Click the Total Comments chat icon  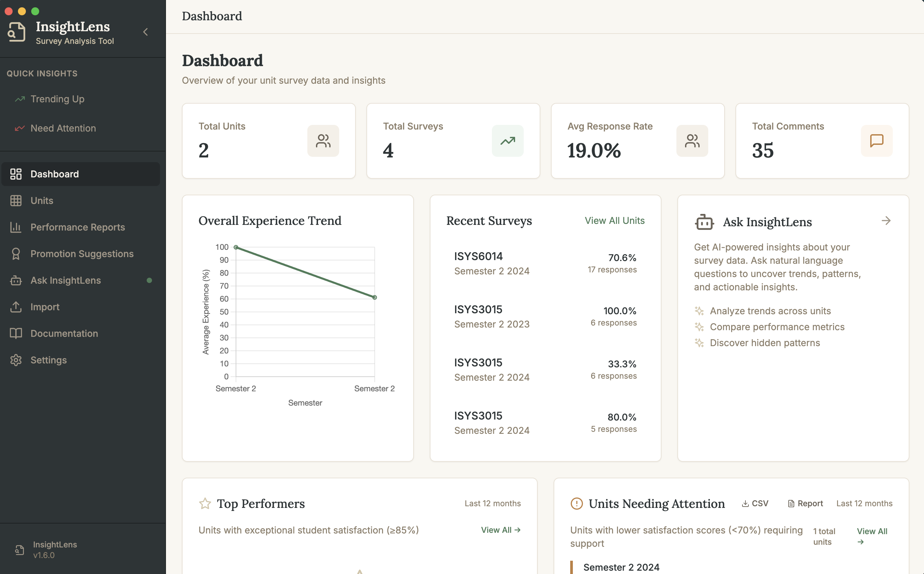876,141
